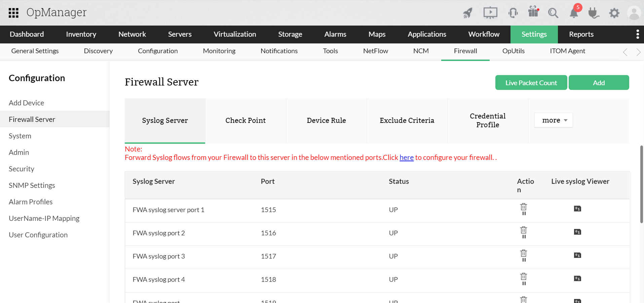644x303 pixels.
Task: Open SNMP Settings in the sidebar
Action: coord(32,186)
